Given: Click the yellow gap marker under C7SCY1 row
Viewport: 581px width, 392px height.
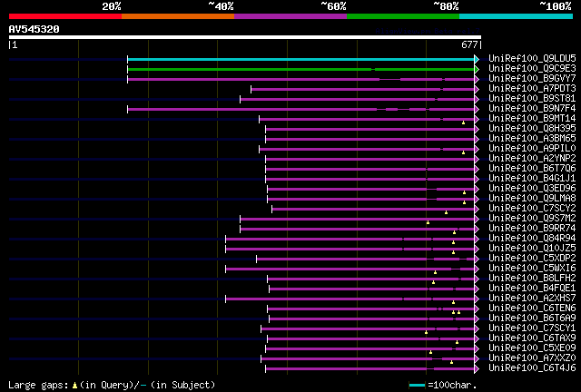Looking at the screenshot, I should coord(426,333).
